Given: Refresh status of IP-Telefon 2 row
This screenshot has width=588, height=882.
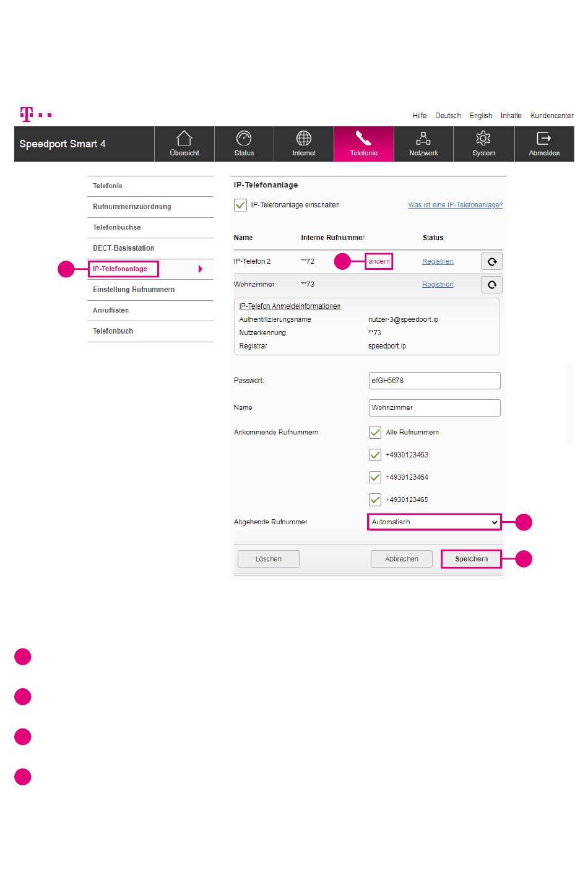Looking at the screenshot, I should point(491,261).
